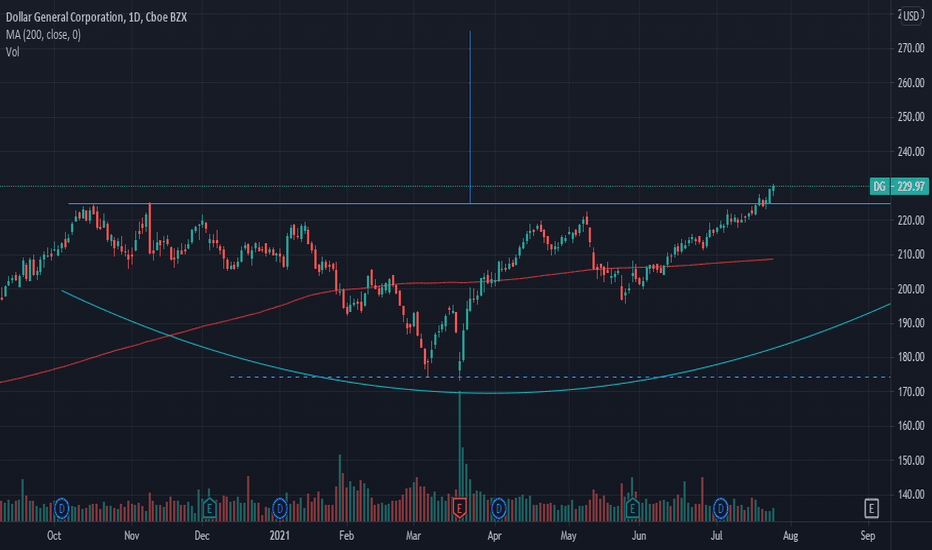
Task: Open the dividend marker above the Apr label
Action: coord(498,508)
